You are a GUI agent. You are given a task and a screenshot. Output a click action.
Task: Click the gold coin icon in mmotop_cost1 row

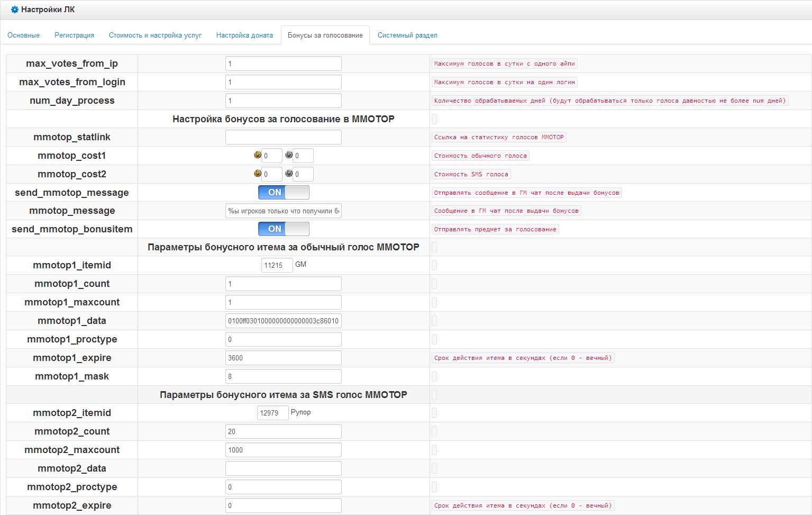pos(258,155)
